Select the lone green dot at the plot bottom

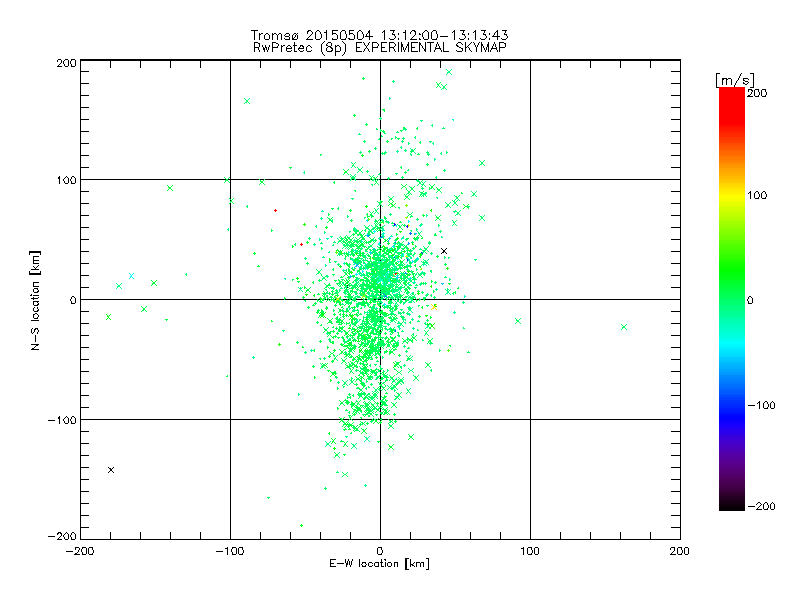click(x=302, y=525)
